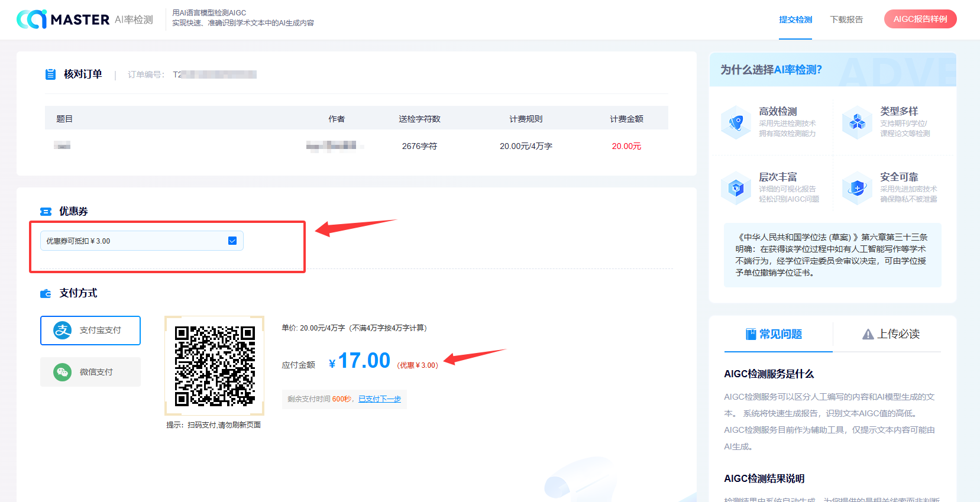Switch to 常见问题 tab

[x=778, y=334]
